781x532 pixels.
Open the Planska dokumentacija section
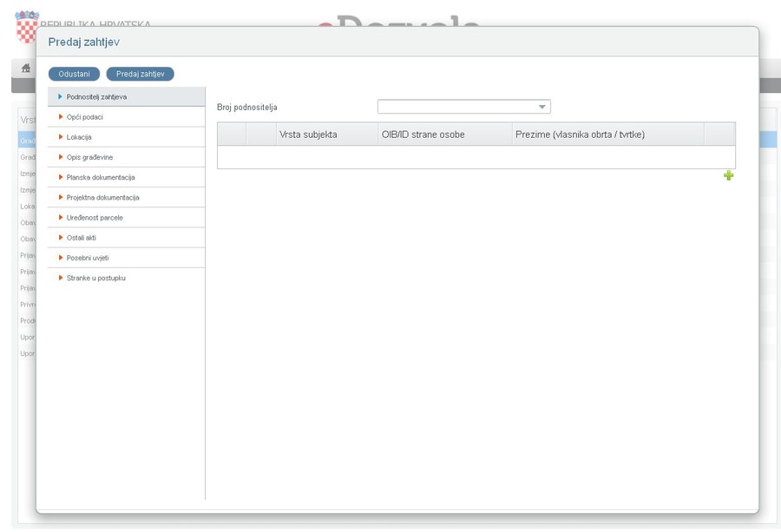101,177
